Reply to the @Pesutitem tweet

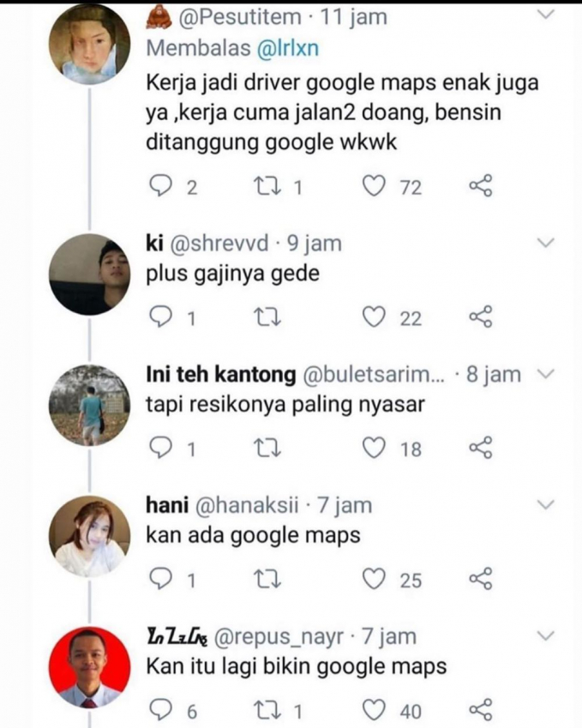pos(161,187)
